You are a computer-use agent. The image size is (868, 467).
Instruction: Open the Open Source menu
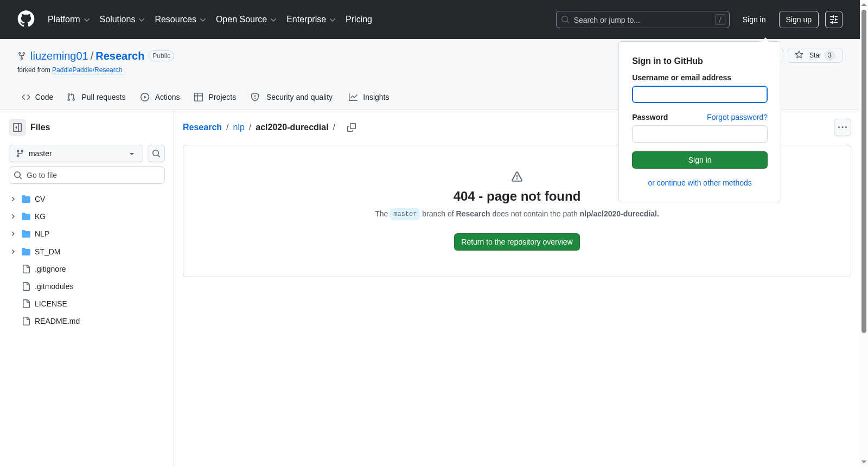[x=246, y=20]
